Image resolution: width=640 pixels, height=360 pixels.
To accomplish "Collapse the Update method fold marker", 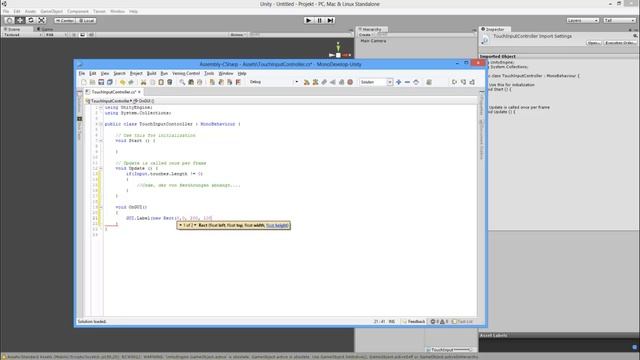I will pyautogui.click(x=101, y=168).
